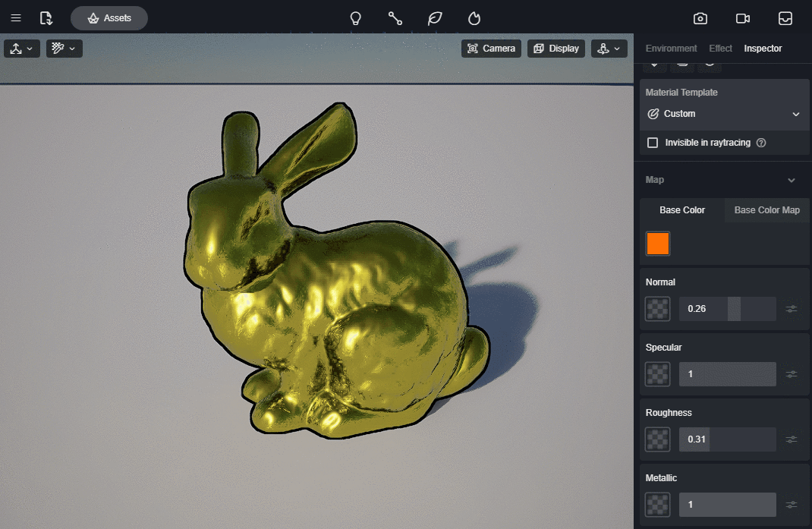Open the orange base color swatch
The image size is (812, 529).
[658, 244]
